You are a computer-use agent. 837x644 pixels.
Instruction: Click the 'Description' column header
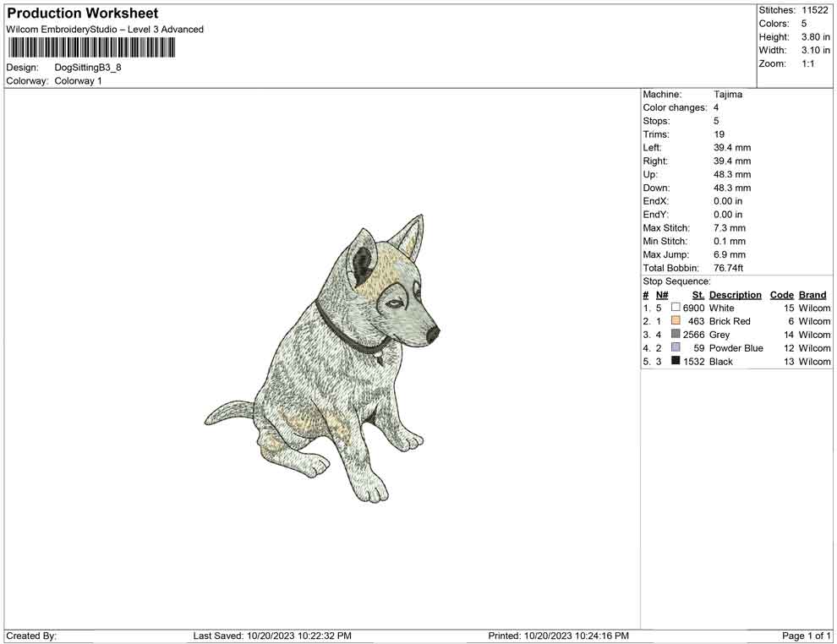pyautogui.click(x=735, y=295)
